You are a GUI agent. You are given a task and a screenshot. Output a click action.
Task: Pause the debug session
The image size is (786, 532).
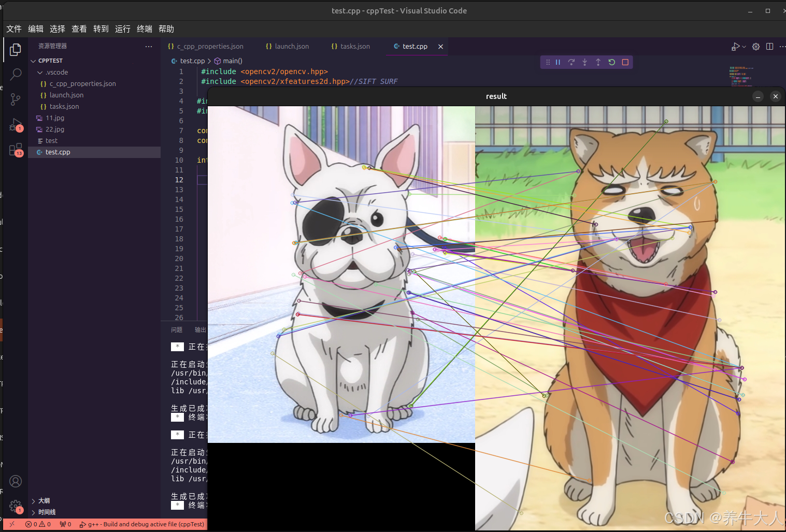click(x=558, y=62)
